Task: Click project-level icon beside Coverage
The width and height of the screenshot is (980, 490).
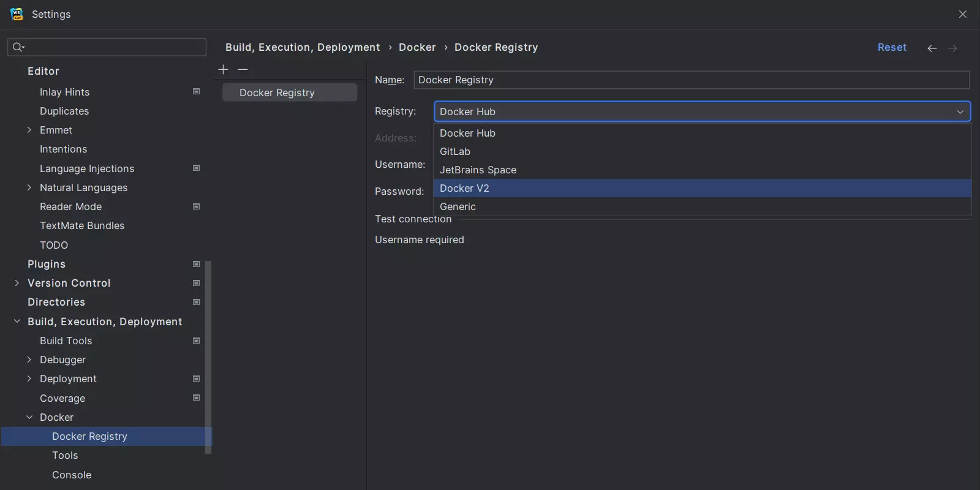Action: [x=196, y=398]
